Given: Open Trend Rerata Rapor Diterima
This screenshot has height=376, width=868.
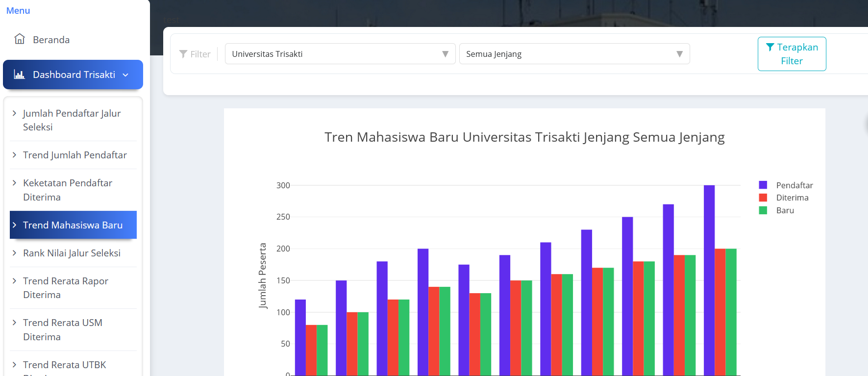Looking at the screenshot, I should (x=73, y=288).
